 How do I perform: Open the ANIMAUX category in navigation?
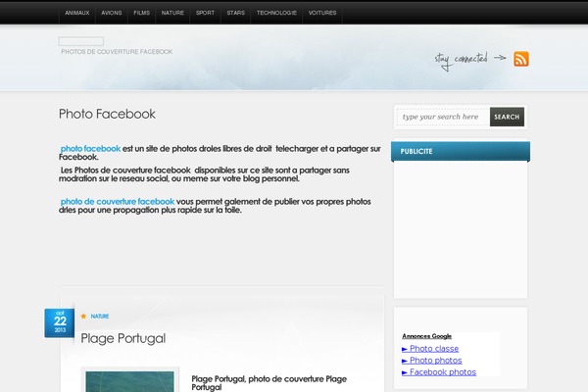pos(77,13)
